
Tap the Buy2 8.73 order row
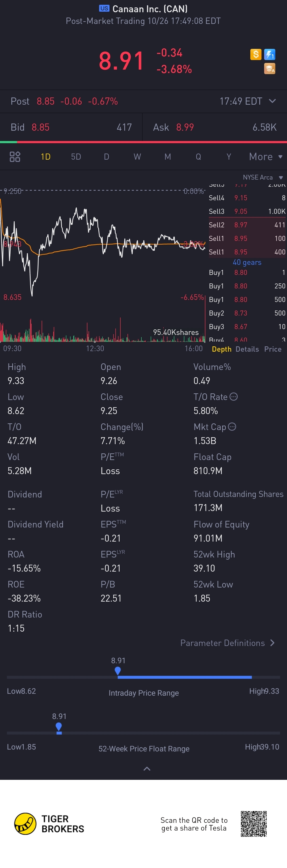pyautogui.click(x=247, y=313)
